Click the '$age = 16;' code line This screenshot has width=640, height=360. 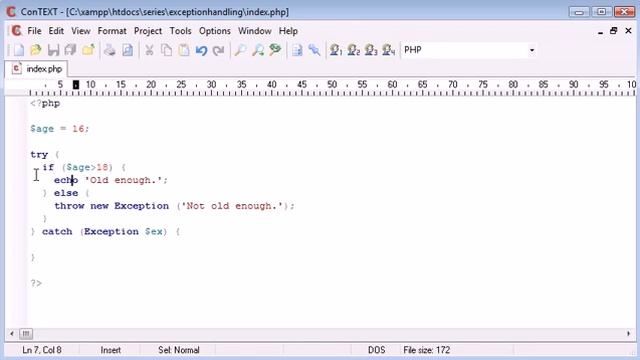60,129
